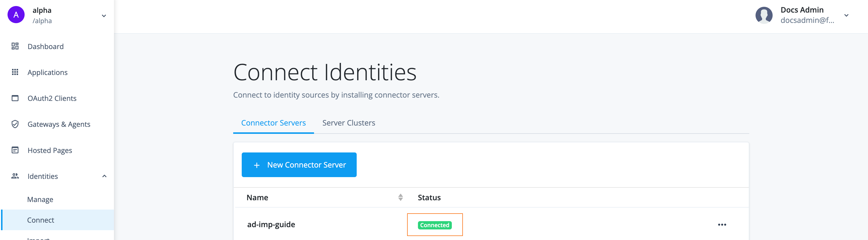Select the Applications icon in the sidebar
This screenshot has height=240, width=868.
15,72
